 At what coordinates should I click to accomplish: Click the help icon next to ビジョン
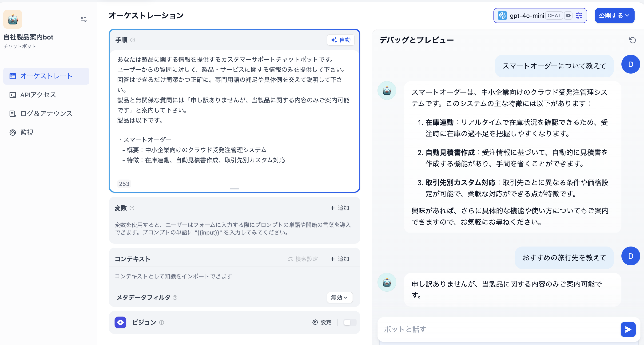coord(162,322)
